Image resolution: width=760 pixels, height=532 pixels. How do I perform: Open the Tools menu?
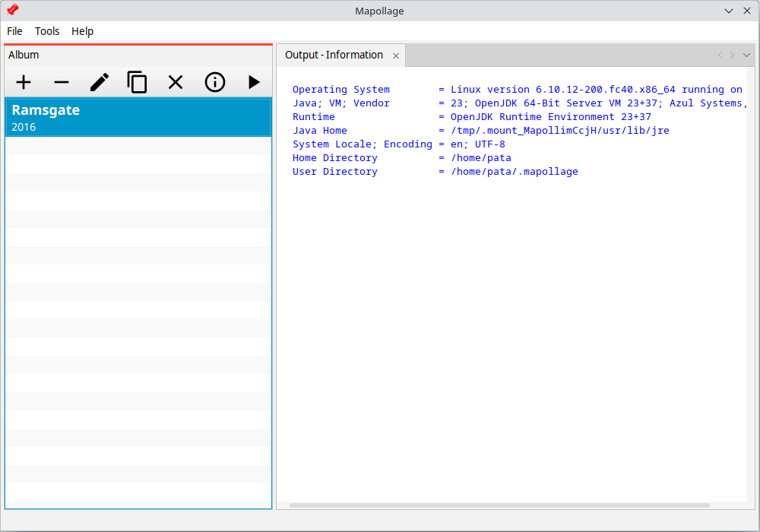47,31
